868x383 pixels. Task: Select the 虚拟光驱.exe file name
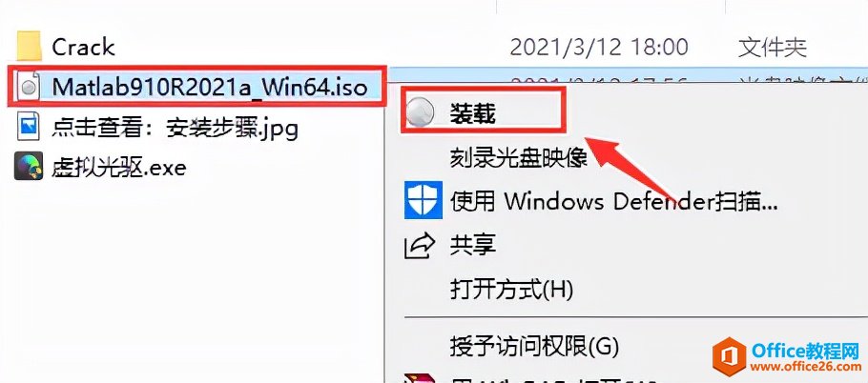[x=119, y=167]
